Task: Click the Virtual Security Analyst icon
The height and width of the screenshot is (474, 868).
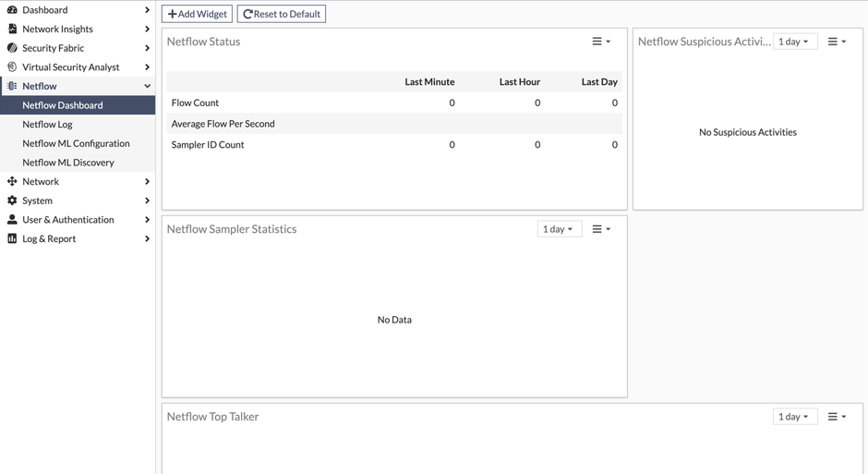Action: [x=12, y=67]
